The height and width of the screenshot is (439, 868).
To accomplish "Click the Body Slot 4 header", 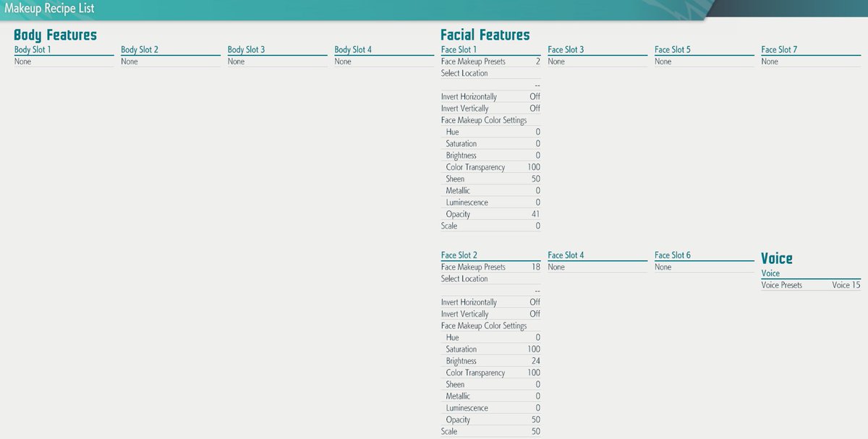I will coord(353,50).
